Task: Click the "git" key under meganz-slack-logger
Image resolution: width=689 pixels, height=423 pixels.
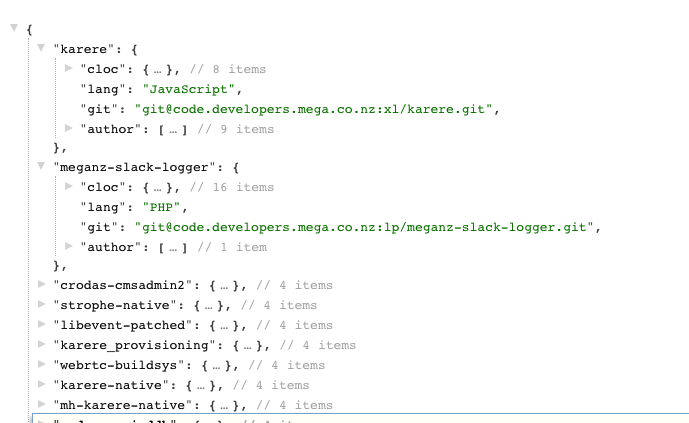Action: click(x=99, y=228)
